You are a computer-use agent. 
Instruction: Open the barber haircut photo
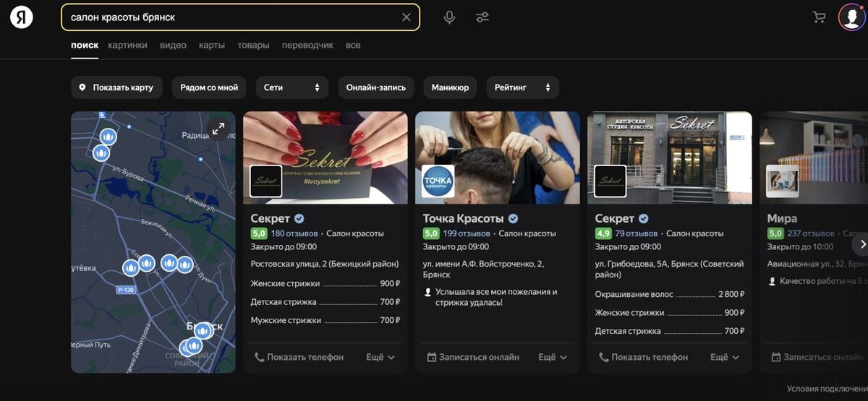pyautogui.click(x=498, y=158)
